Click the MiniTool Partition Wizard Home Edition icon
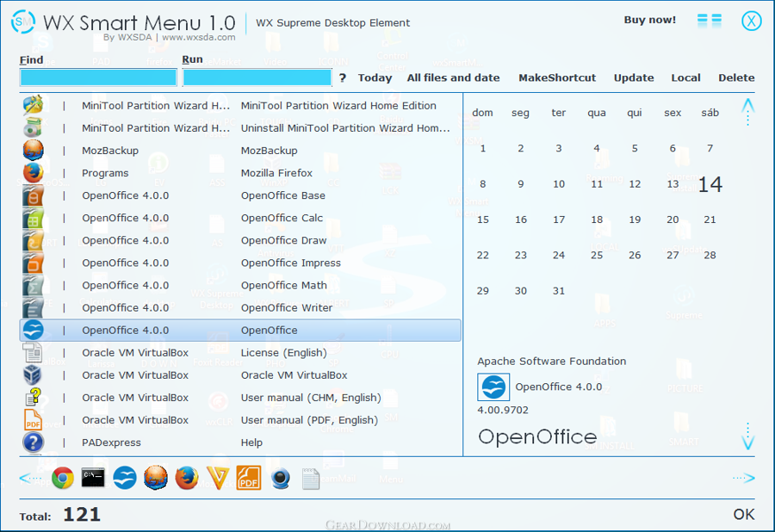775x532 pixels. 33,105
